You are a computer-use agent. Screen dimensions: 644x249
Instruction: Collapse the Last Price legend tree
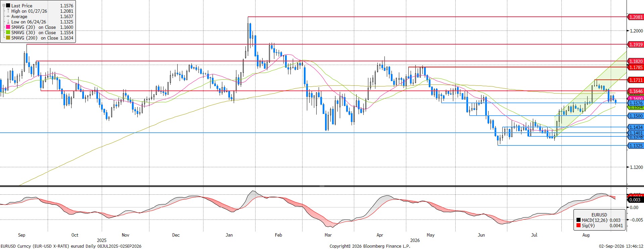coord(4,6)
